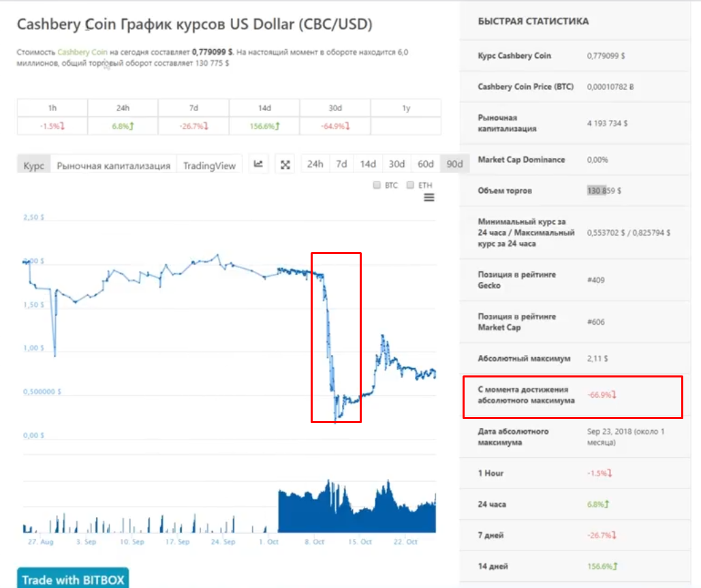The width and height of the screenshot is (701, 588).
Task: Click the 6.8% 24h change cell
Action: [x=123, y=126]
